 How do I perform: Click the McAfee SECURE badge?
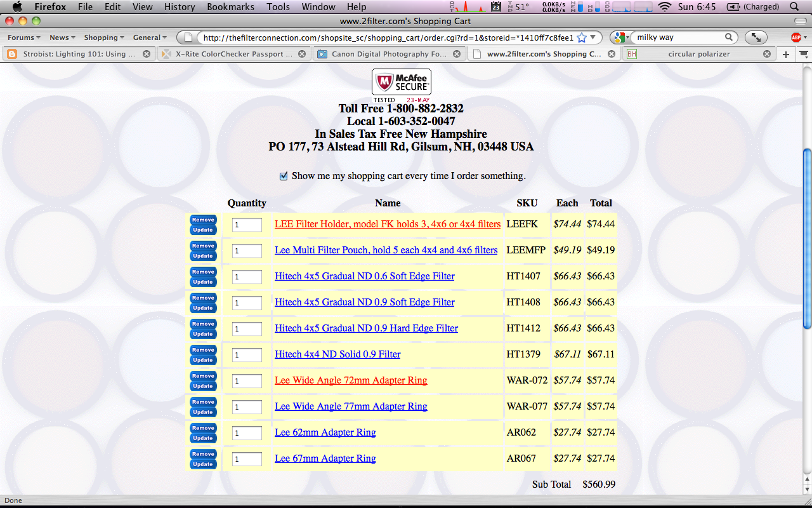(401, 83)
